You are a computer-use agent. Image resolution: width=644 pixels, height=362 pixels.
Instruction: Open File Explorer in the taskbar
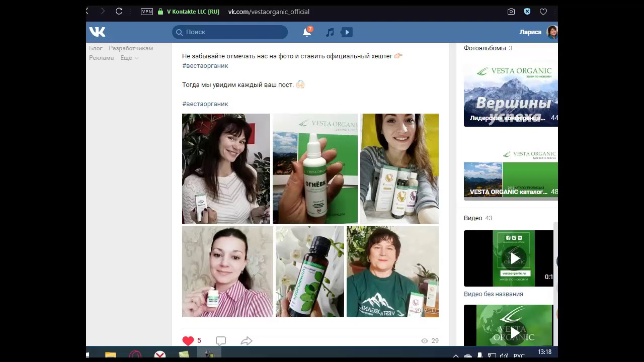(x=111, y=355)
